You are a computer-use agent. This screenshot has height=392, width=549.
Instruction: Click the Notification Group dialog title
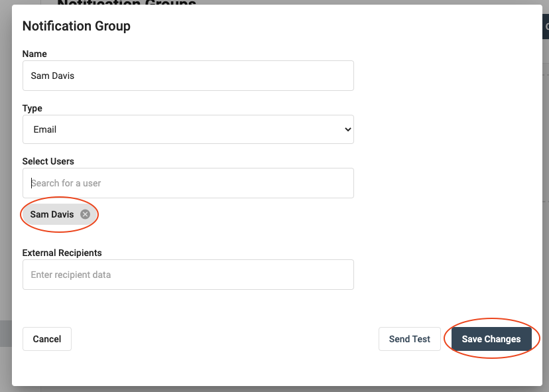pos(76,27)
